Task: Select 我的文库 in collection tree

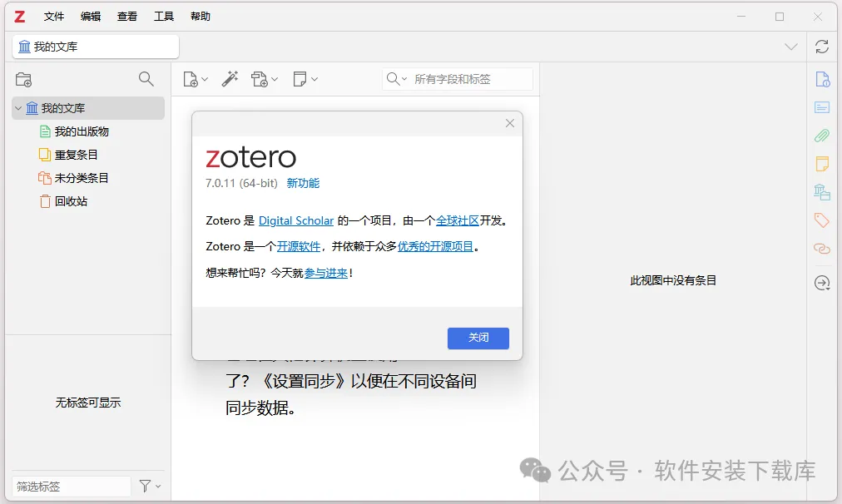Action: pos(88,108)
